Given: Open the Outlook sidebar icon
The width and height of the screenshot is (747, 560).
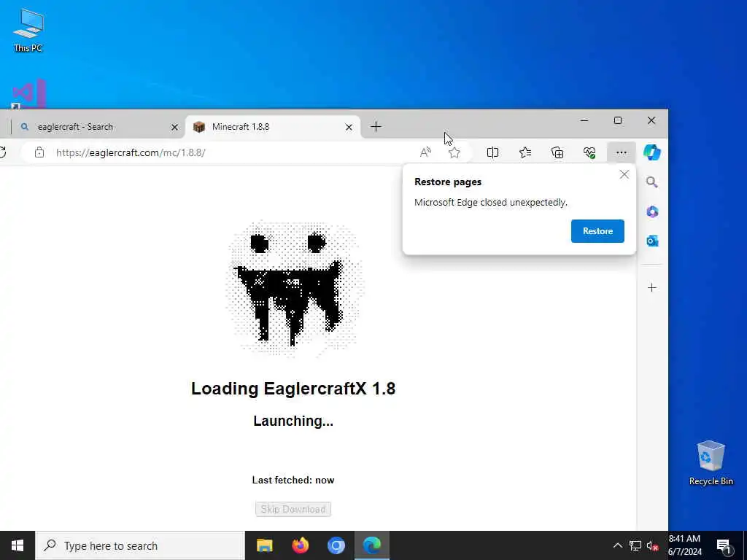Looking at the screenshot, I should pos(651,241).
